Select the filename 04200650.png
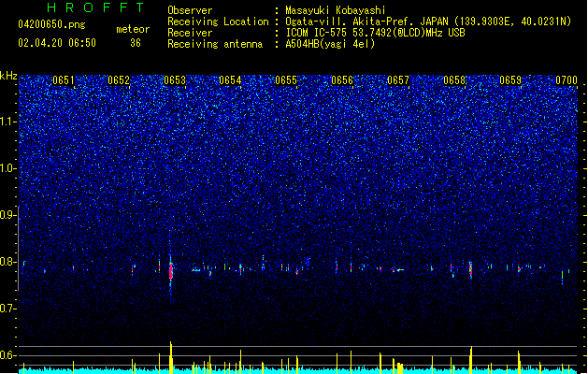 pos(51,24)
